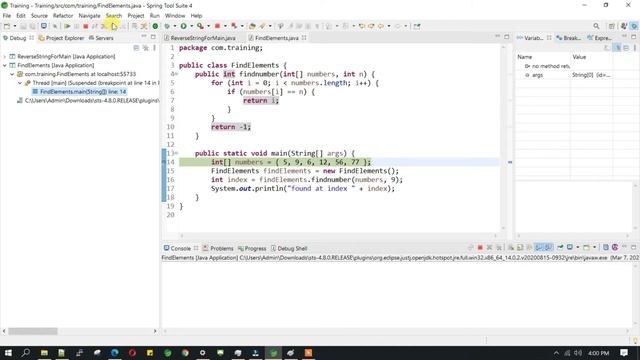
Task: Switch to the Debug perspective icon at far right
Action: (634, 26)
